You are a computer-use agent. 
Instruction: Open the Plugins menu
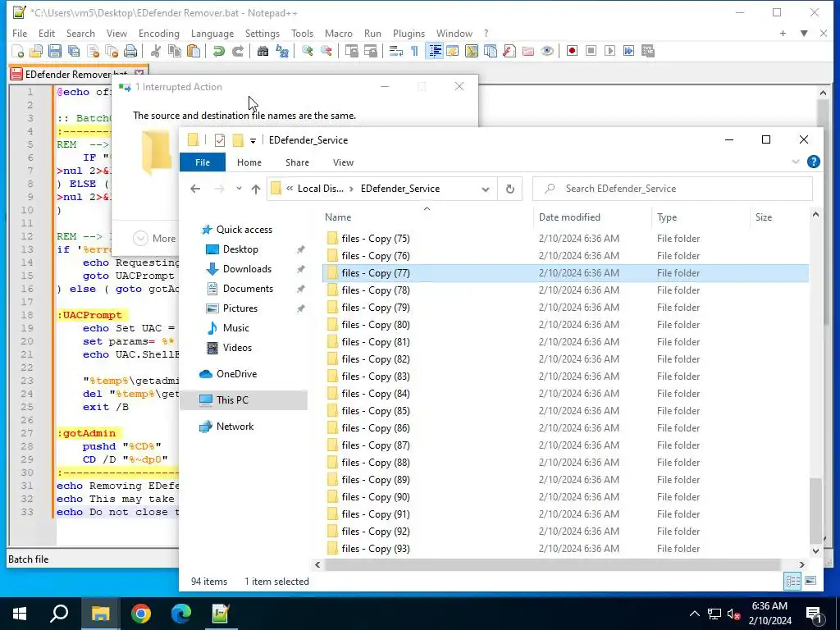point(409,33)
